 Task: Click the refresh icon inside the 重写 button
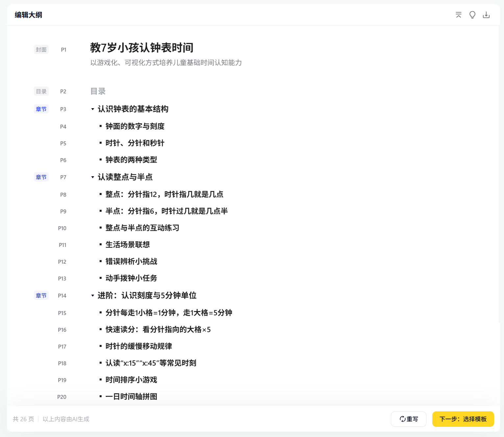point(403,419)
